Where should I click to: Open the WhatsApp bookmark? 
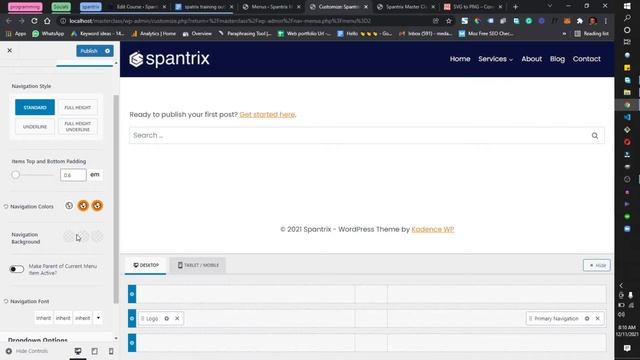pyautogui.click(x=48, y=33)
